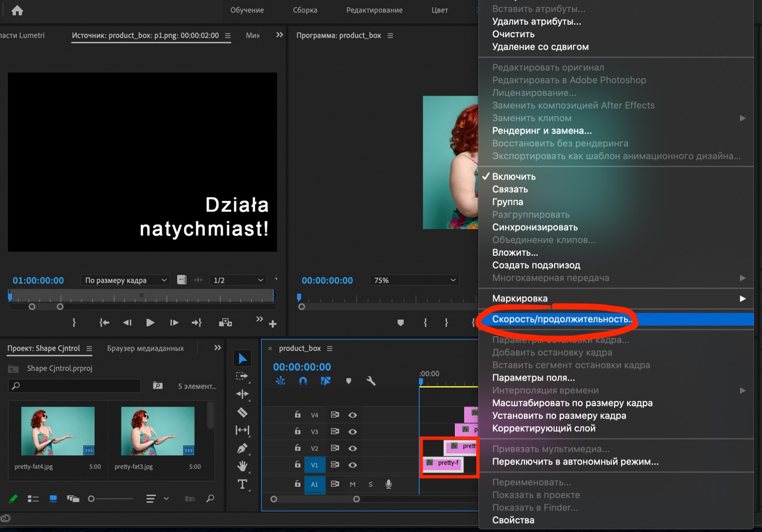Screen dimensions: 762x532
Task: Click Mark In in the Source monitor
Action: pyautogui.click(x=74, y=323)
